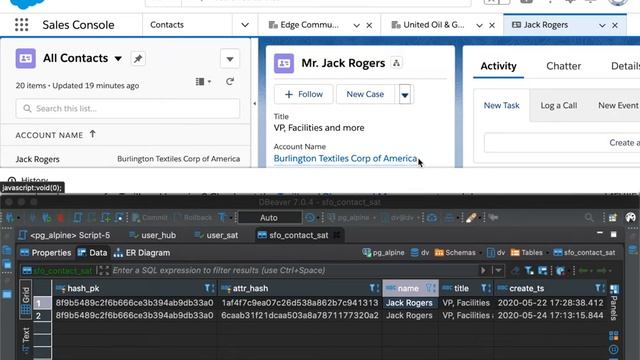This screenshot has height=360, width=640.
Task: Open the Edge Communities tab dropdown arrow
Action: (x=356, y=25)
